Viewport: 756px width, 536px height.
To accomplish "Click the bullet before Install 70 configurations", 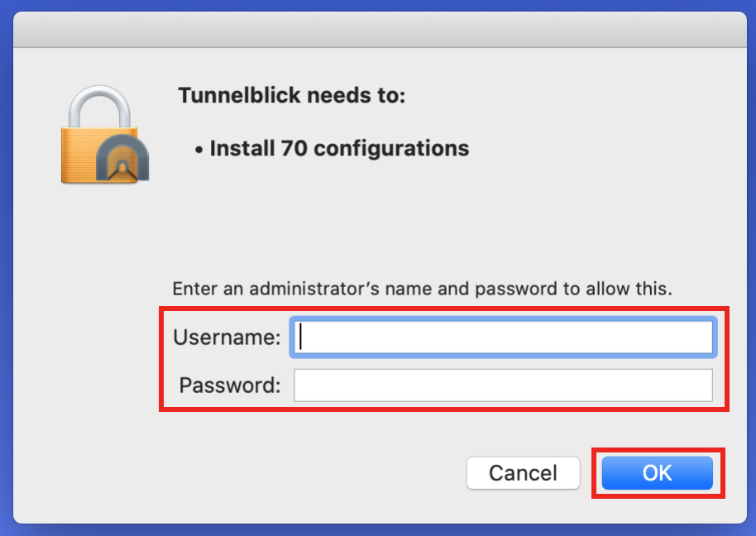I will click(199, 150).
